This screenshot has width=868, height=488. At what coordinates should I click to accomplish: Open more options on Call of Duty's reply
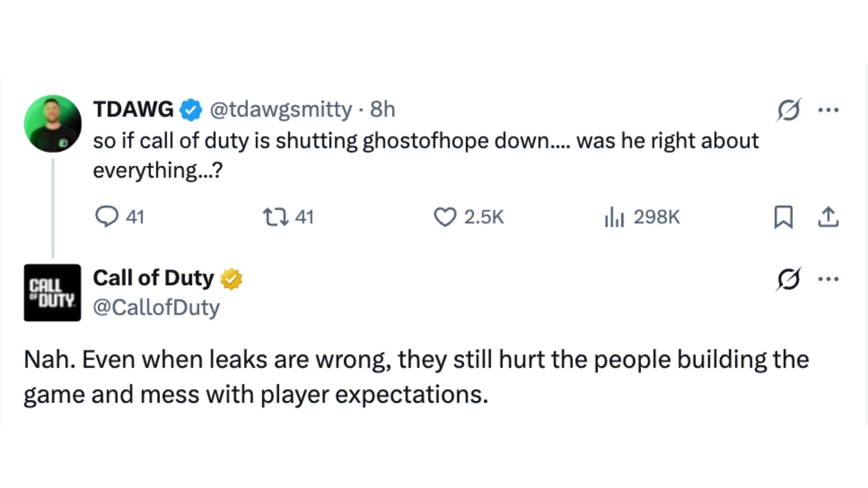click(829, 279)
